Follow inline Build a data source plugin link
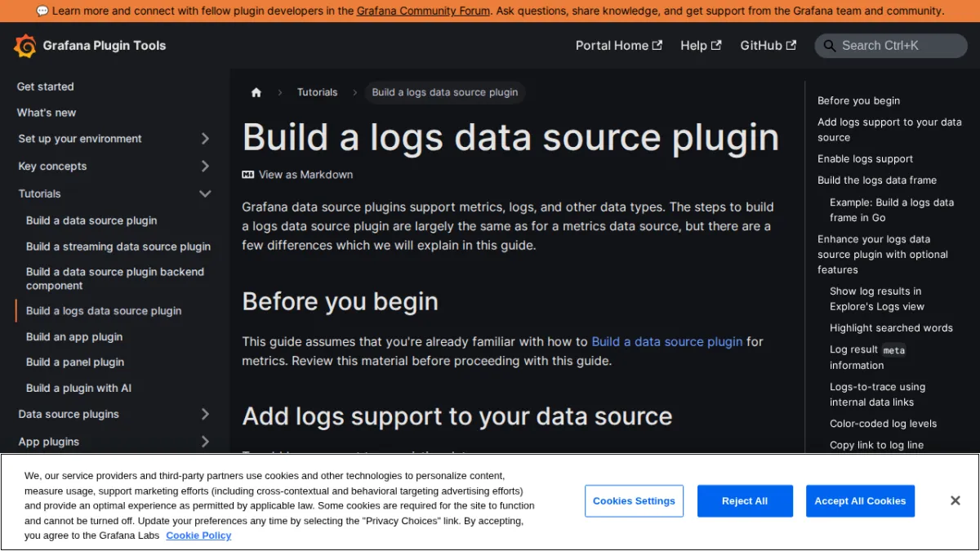This screenshot has height=551, width=980. (x=667, y=342)
